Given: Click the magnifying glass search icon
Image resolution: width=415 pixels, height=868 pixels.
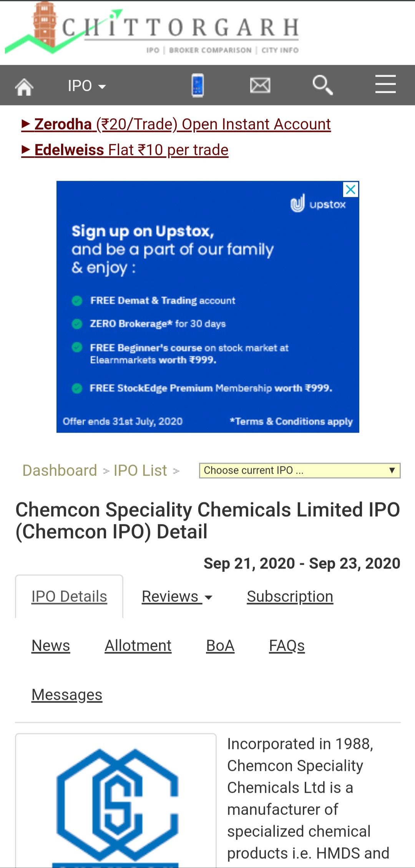Looking at the screenshot, I should (322, 85).
